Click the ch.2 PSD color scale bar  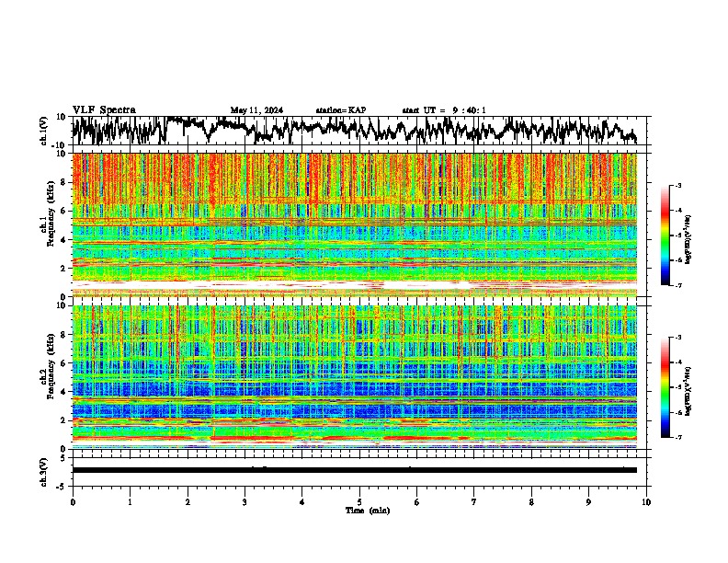(x=665, y=387)
